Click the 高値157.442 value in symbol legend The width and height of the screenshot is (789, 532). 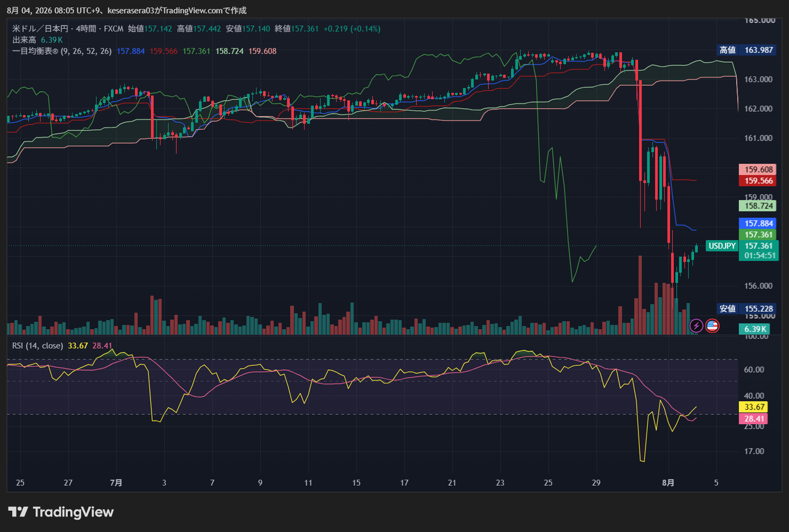click(198, 28)
